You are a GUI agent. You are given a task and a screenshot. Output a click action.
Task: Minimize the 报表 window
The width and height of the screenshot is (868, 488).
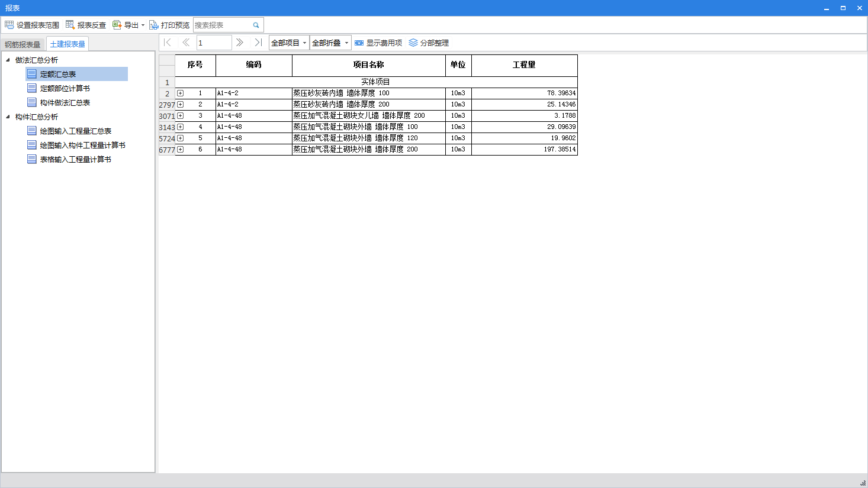827,8
